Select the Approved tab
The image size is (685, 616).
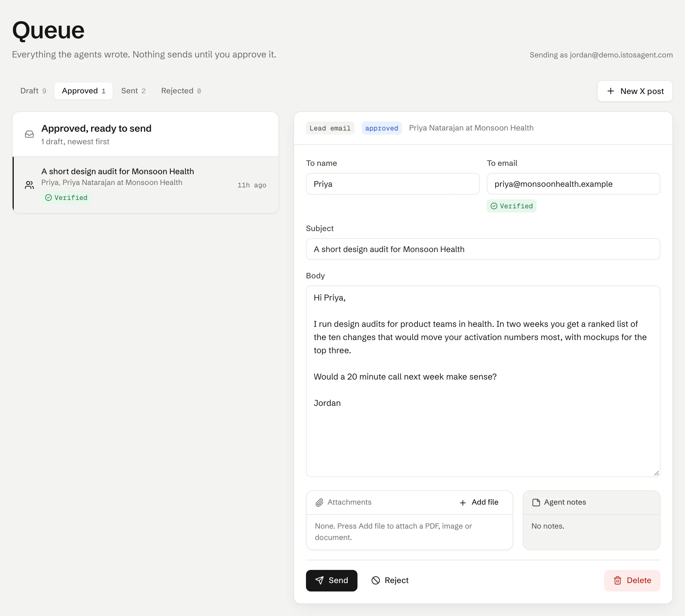[x=84, y=91]
